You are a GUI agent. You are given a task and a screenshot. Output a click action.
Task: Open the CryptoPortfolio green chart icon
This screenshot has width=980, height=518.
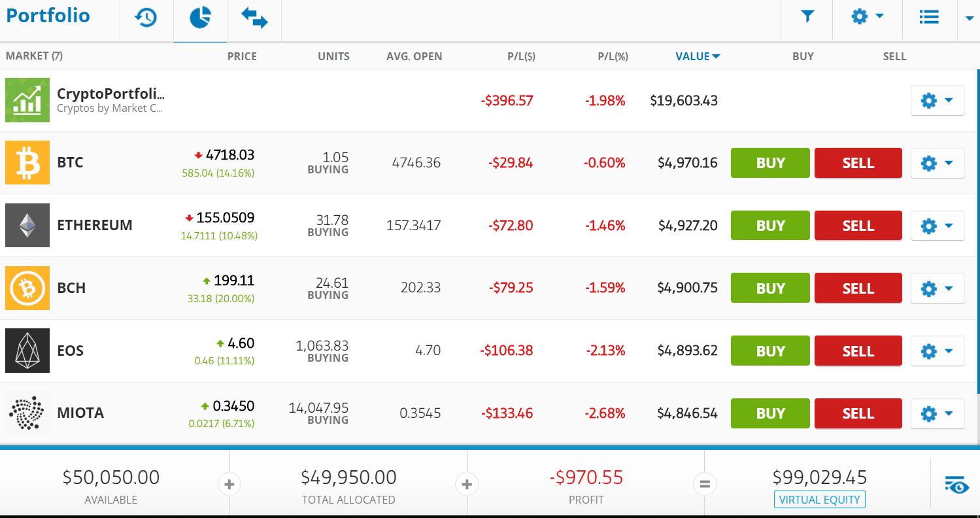(x=27, y=100)
